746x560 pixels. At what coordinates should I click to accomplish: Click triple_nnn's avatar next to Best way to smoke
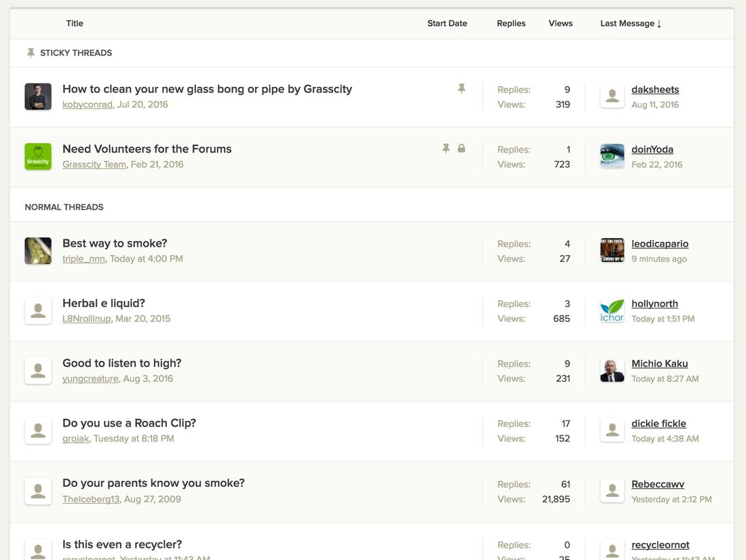38,251
